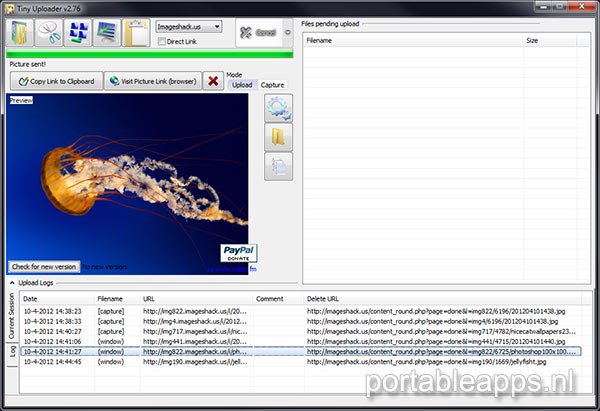The height and width of the screenshot is (411, 600).
Task: Click the PayPal Donate badge
Action: [239, 253]
